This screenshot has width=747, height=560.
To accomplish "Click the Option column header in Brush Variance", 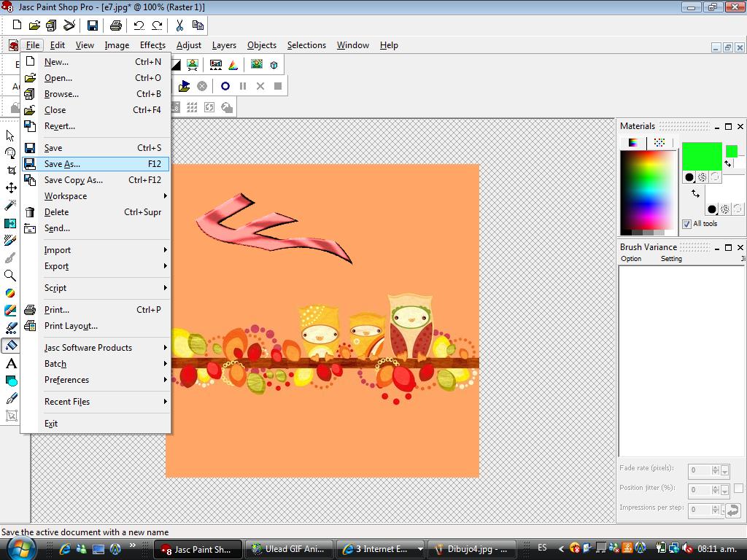I will pyautogui.click(x=631, y=259).
